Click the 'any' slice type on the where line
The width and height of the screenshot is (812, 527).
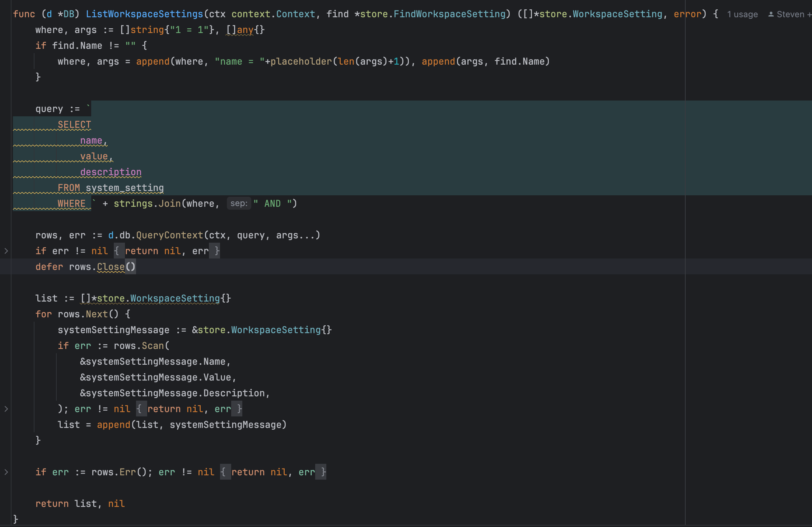click(245, 30)
